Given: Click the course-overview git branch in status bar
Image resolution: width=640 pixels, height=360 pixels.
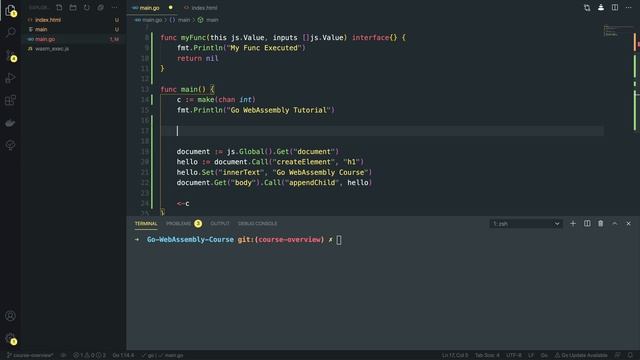Looking at the screenshot, I should coord(29,355).
